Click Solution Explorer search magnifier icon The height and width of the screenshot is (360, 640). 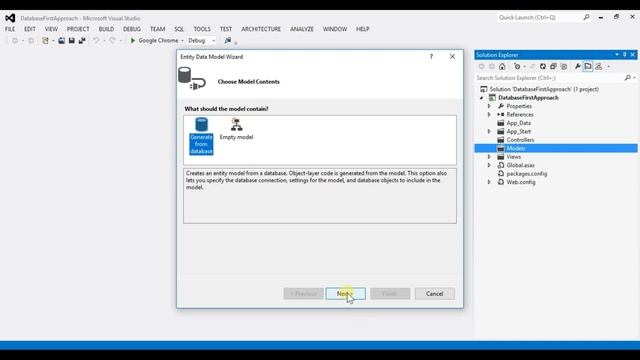click(628, 78)
